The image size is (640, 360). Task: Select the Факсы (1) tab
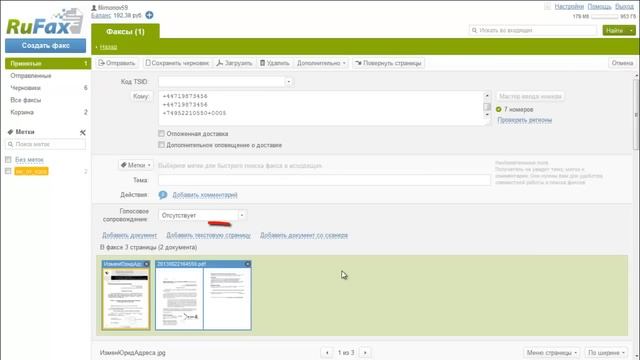(125, 31)
